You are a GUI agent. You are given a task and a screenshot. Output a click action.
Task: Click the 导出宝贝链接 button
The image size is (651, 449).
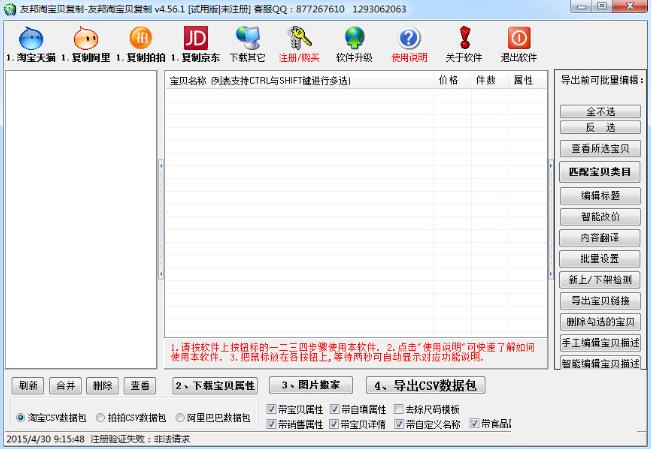coord(600,301)
